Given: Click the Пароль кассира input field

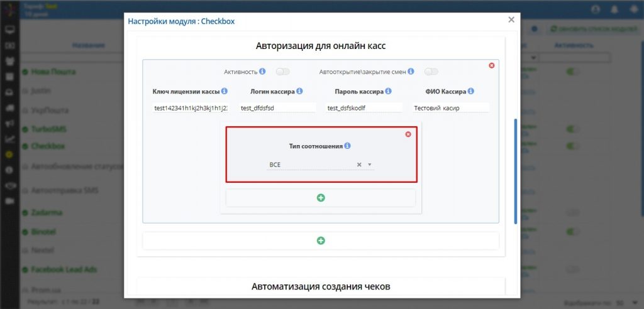Looking at the screenshot, I should (x=364, y=108).
